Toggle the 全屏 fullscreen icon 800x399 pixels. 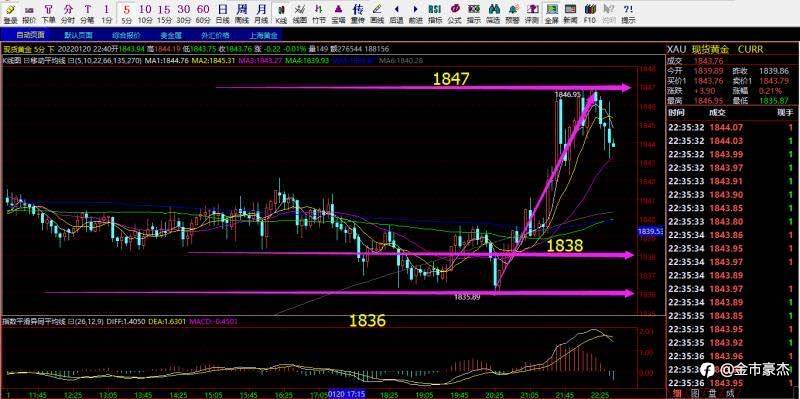551,13
